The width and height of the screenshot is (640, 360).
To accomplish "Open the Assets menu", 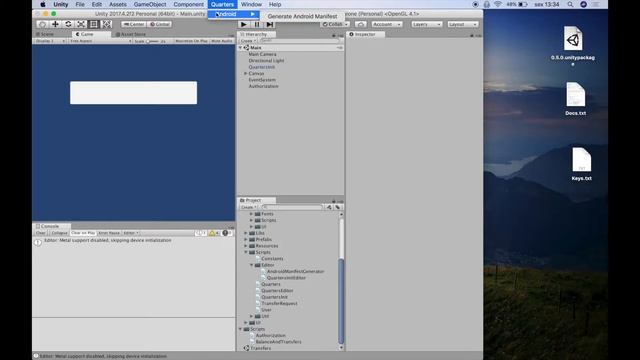I will [118, 4].
